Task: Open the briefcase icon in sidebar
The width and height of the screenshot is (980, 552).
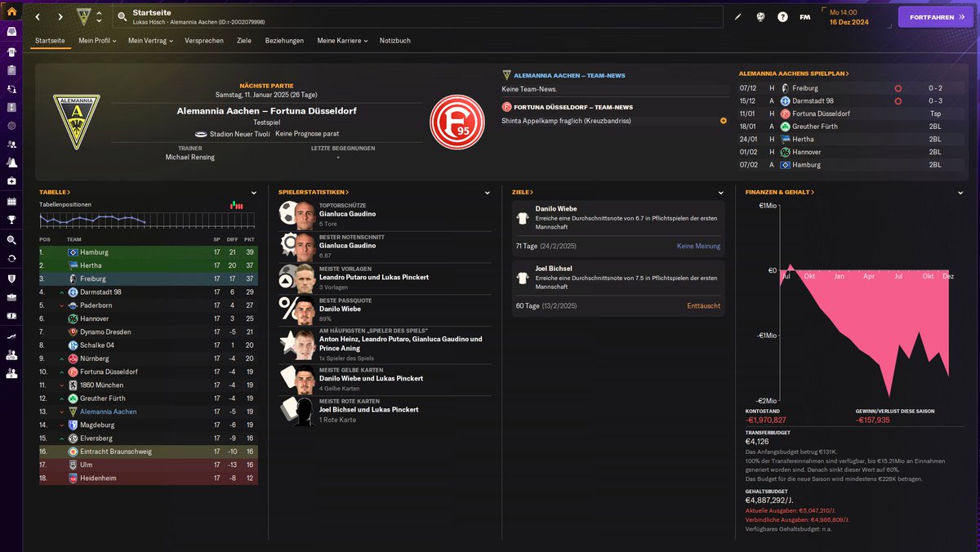Action: [x=11, y=297]
